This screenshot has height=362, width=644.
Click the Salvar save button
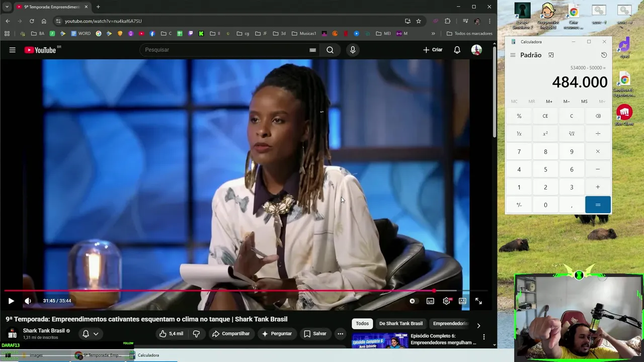tap(315, 333)
